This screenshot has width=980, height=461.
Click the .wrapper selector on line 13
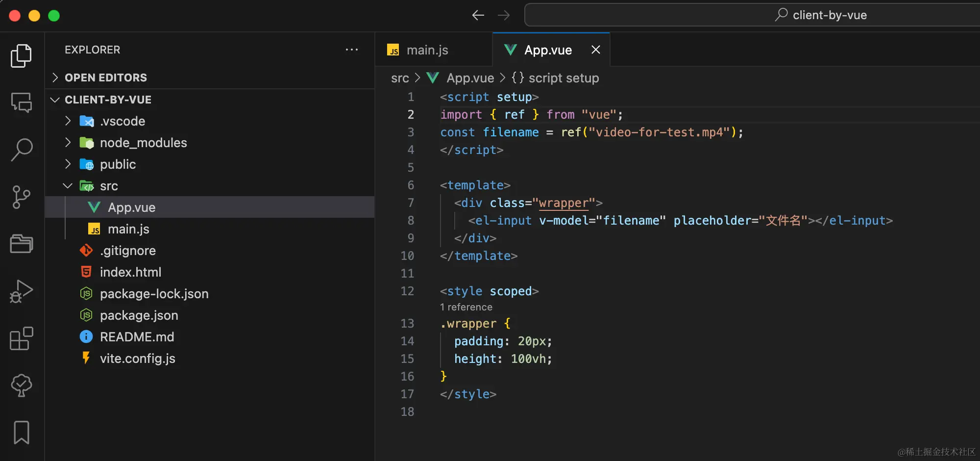(468, 324)
